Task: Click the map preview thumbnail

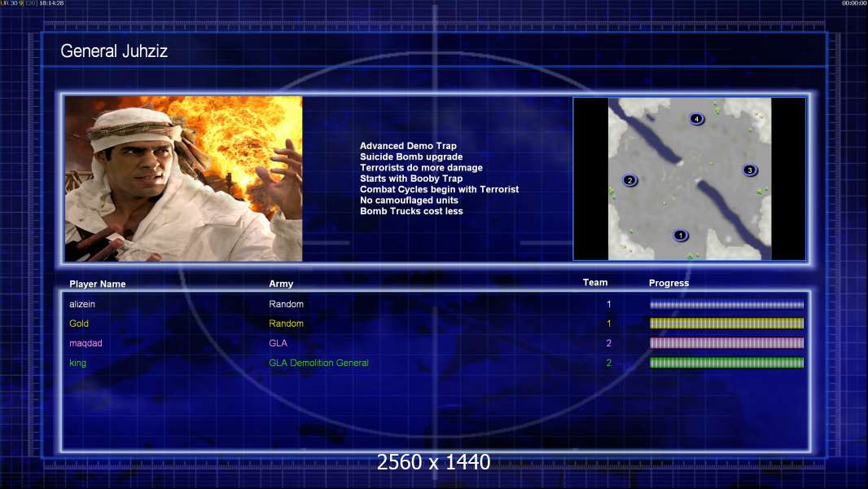Action: pos(689,178)
